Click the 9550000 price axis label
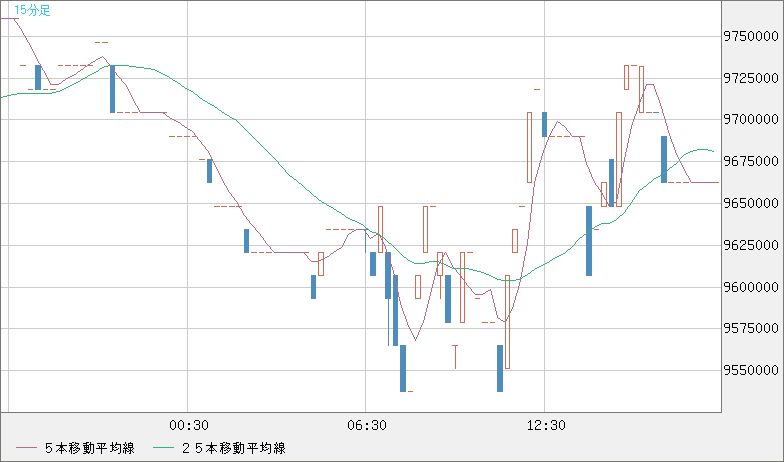 click(751, 370)
